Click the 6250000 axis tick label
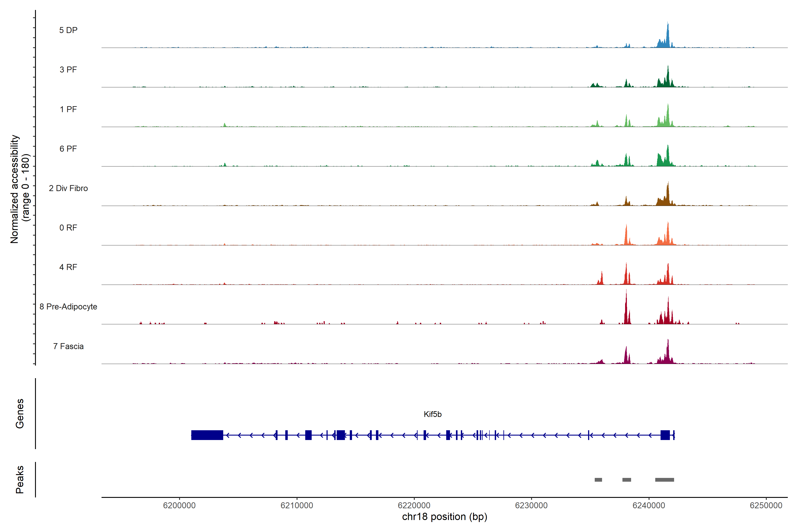 click(x=766, y=505)
